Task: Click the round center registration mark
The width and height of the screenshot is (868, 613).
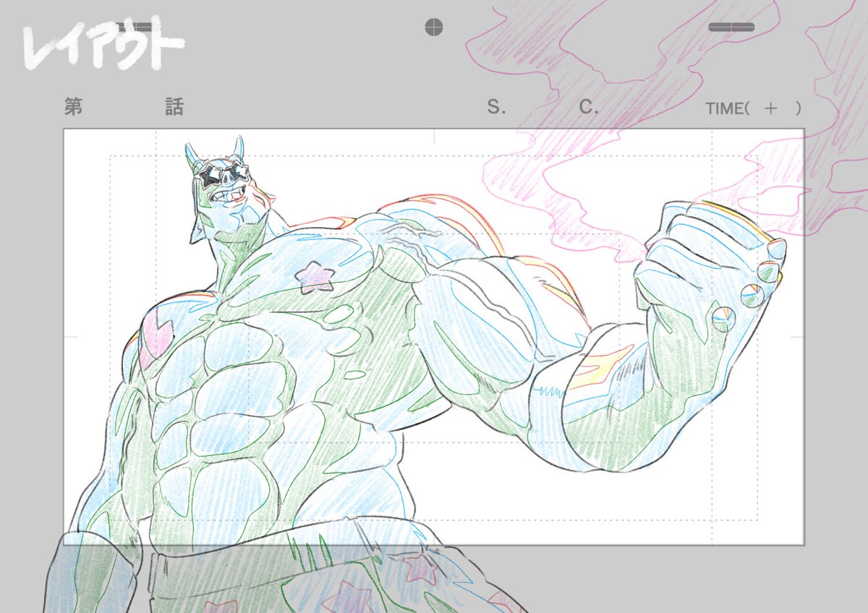Action: (x=433, y=27)
